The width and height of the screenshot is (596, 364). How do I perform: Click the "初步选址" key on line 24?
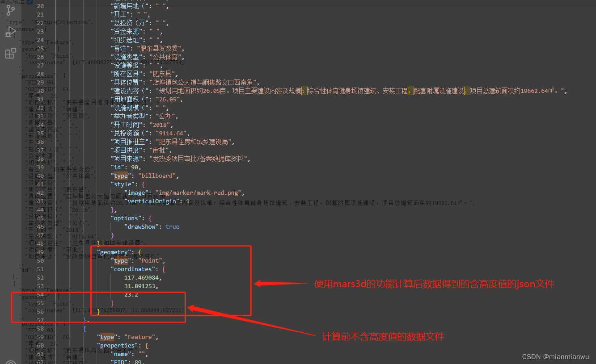tap(126, 40)
